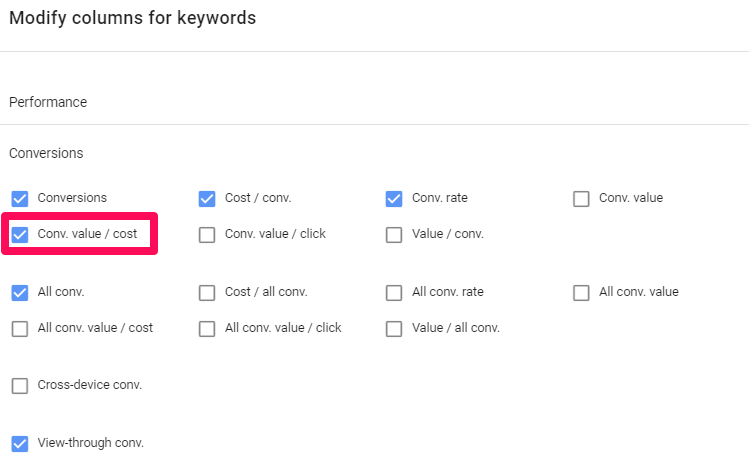This screenshot has width=749, height=460.
Task: Enable Value / conv. column
Action: point(394,234)
